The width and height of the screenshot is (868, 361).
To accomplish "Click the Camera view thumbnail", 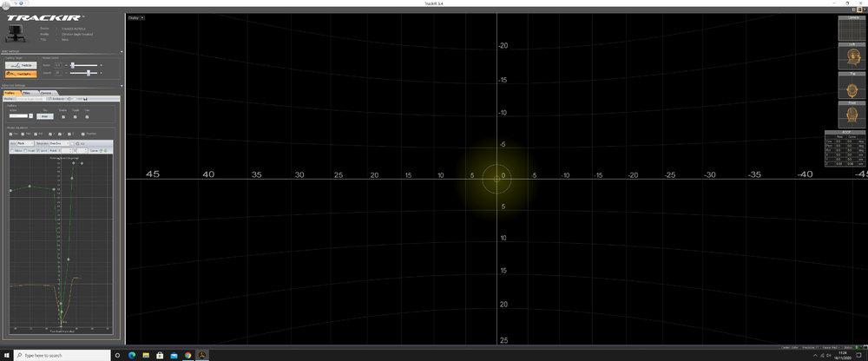I will [x=852, y=28].
